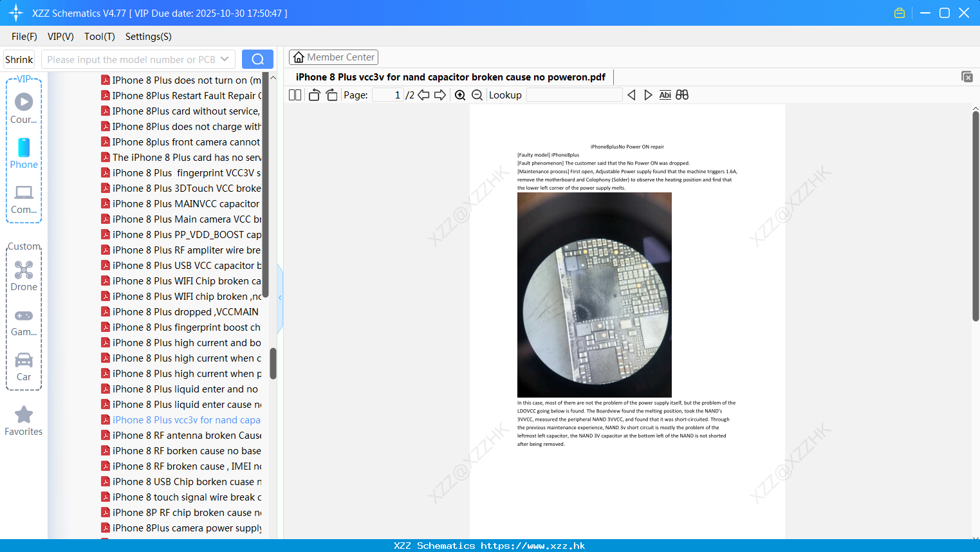This screenshot has width=980, height=552.
Task: Click the Shrink button
Action: coord(19,59)
